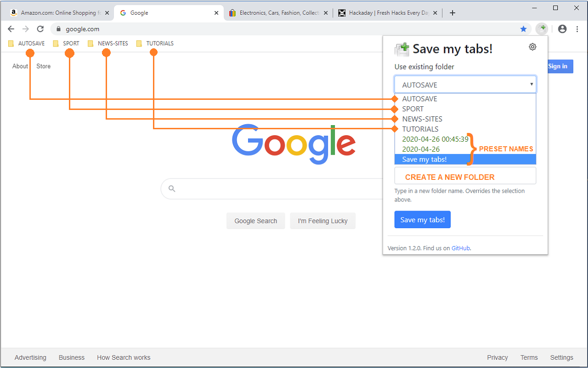This screenshot has height=368, width=588.
Task: Select SPORT in the dropdown list
Action: pyautogui.click(x=465, y=109)
